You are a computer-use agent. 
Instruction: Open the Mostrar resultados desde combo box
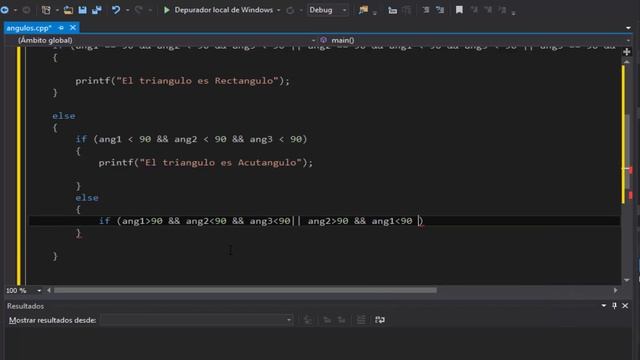click(197, 320)
